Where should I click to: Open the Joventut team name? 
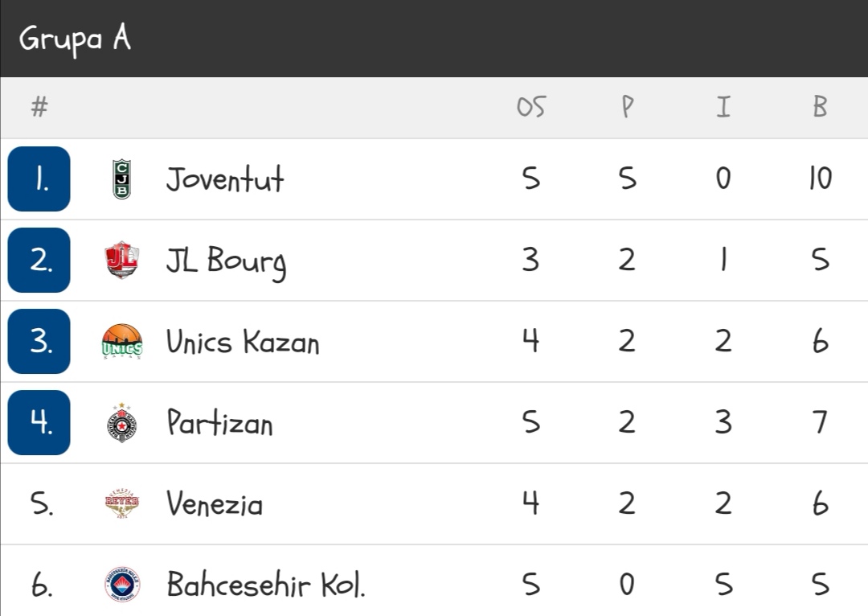tap(225, 179)
